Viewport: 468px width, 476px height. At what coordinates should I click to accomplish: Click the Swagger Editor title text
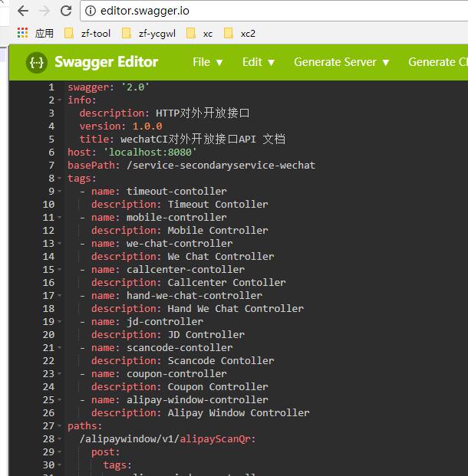tap(106, 62)
